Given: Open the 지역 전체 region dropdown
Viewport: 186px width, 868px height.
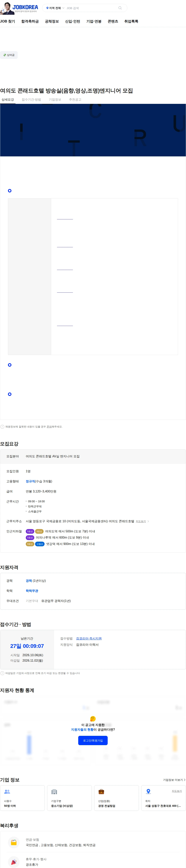Looking at the screenshot, I should click(x=55, y=8).
